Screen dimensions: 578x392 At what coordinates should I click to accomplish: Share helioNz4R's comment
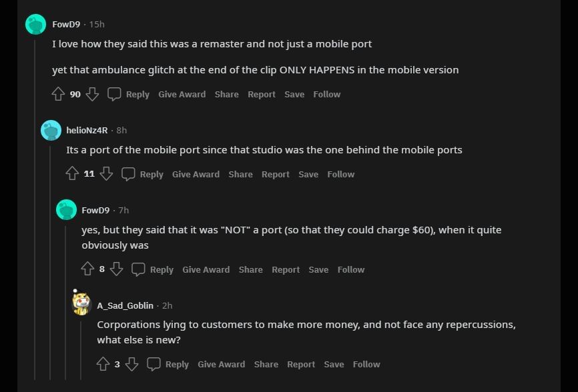[x=240, y=175]
